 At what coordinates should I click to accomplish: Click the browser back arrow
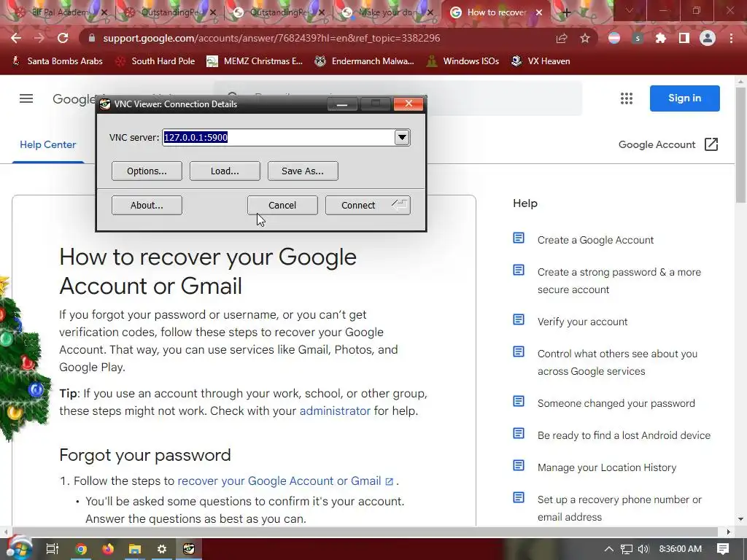(16, 38)
